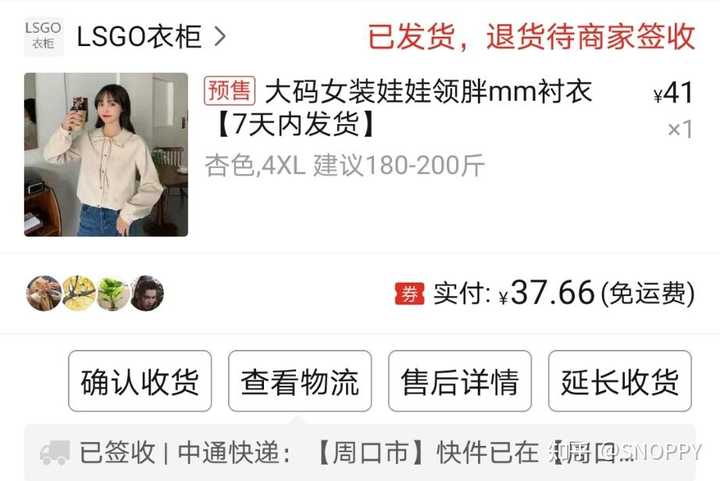The height and width of the screenshot is (481, 720).
Task: Open the blouse product thumbnail
Action: 106,154
